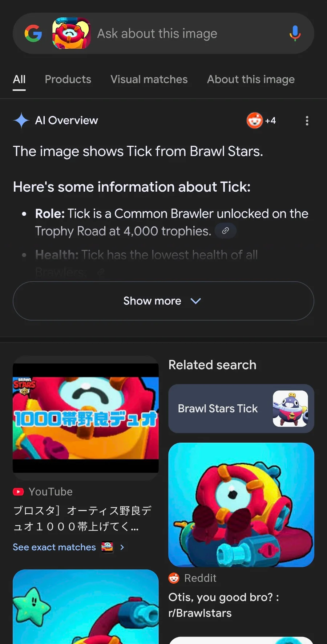Activate the voice search microphone
The image size is (327, 644).
coord(295,33)
